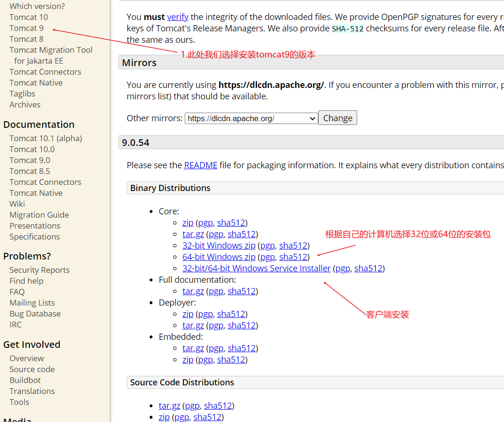Select the Binary Distributions heading
Image resolution: width=504 pixels, height=422 pixels.
click(171, 188)
